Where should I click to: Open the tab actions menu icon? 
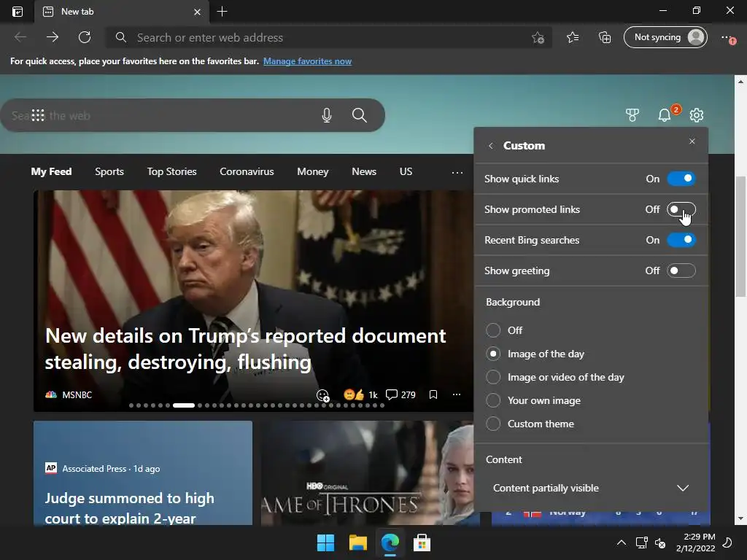pyautogui.click(x=18, y=12)
